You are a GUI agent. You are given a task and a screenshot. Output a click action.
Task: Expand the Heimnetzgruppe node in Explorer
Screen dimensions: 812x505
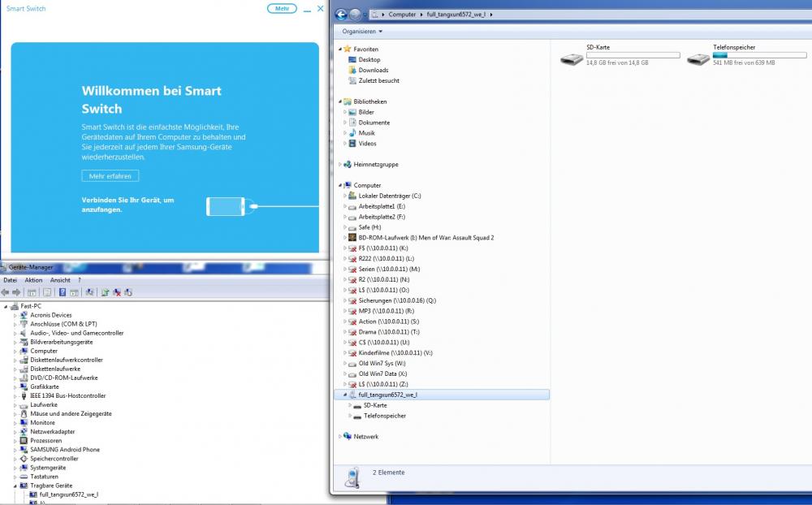340,164
